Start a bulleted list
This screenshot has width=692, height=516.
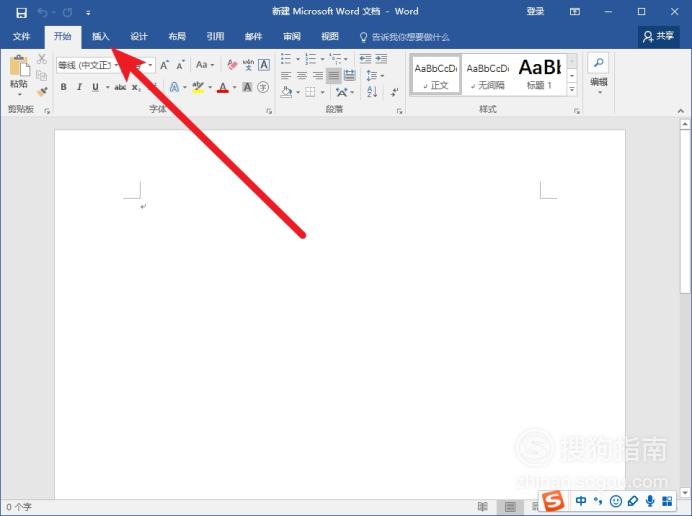pos(286,58)
